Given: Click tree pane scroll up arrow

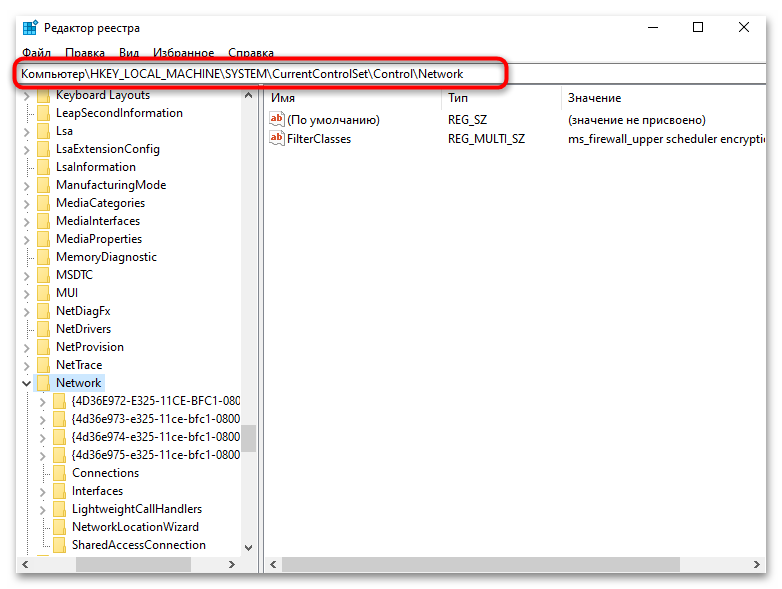Looking at the screenshot, I should 248,95.
